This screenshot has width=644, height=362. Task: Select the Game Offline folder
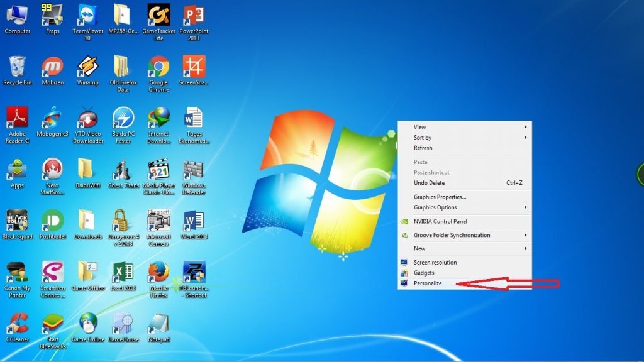point(87,272)
